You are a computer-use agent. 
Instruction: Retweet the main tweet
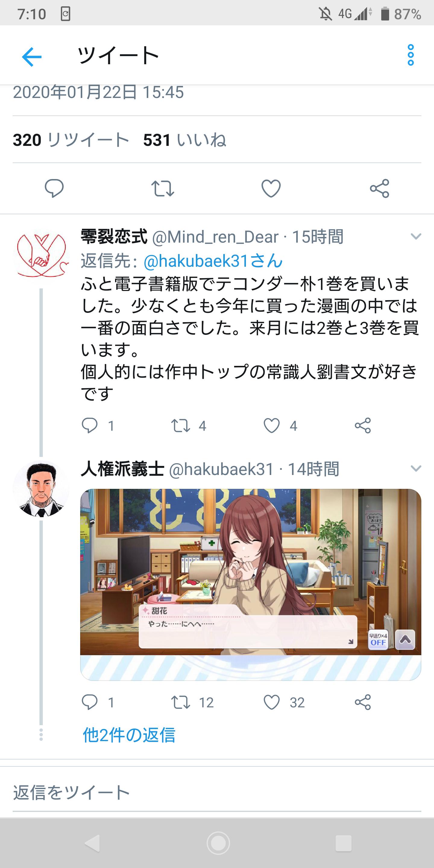[x=163, y=188]
